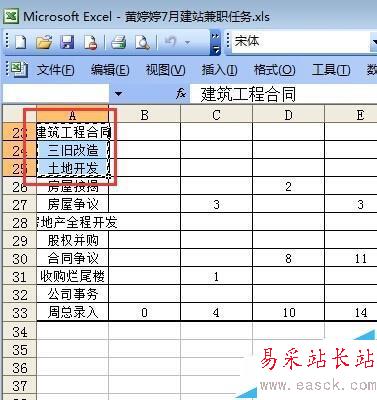This screenshot has width=377, height=400.
Task: Expand the toolbar options chevron
Action: coord(216,43)
